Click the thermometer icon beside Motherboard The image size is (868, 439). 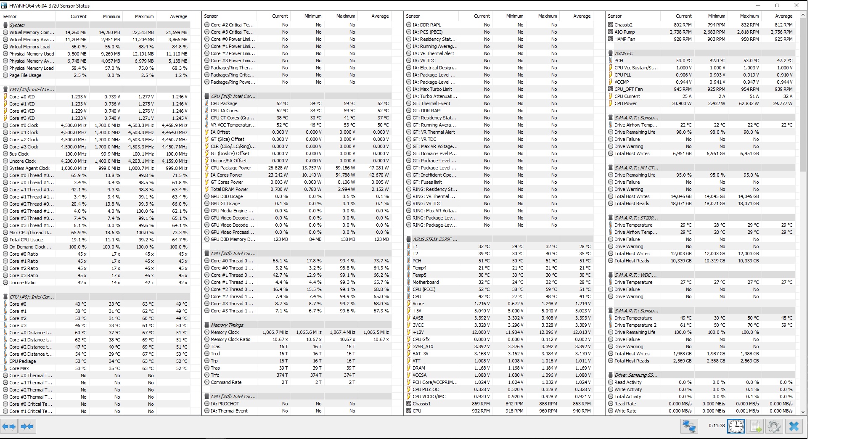pos(409,282)
